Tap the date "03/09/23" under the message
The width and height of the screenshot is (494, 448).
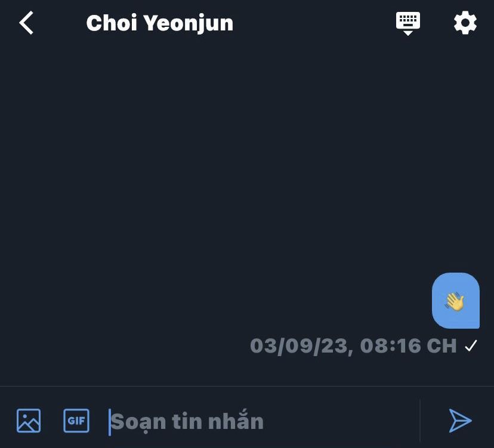(299, 346)
